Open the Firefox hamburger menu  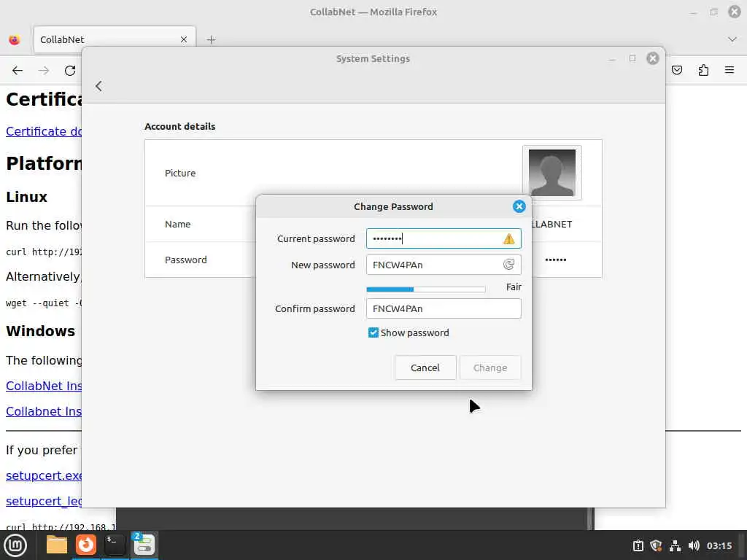(x=729, y=70)
